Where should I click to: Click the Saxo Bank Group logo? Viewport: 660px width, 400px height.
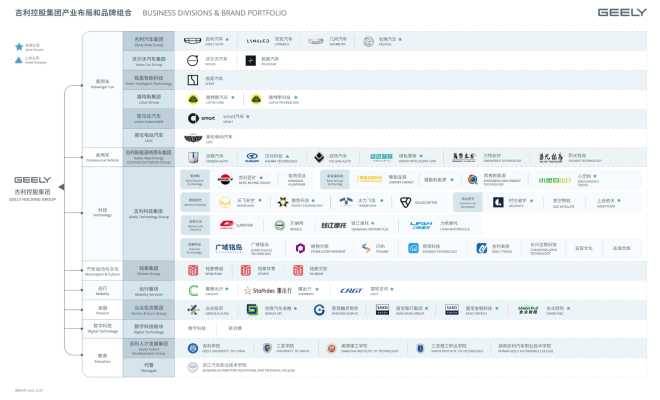(382, 310)
